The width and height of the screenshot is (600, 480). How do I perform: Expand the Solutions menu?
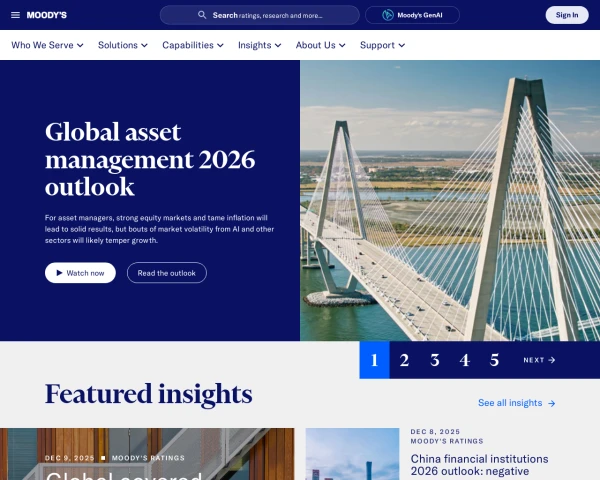122,45
